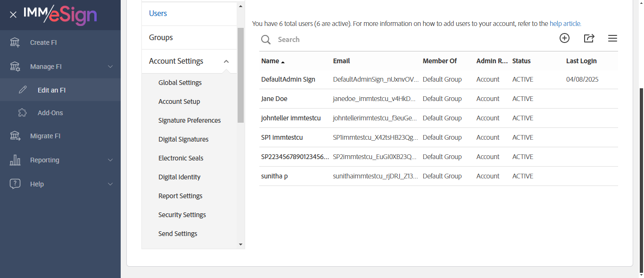The height and width of the screenshot is (278, 644).
Task: Close sidebar with the X icon
Action: click(x=13, y=15)
